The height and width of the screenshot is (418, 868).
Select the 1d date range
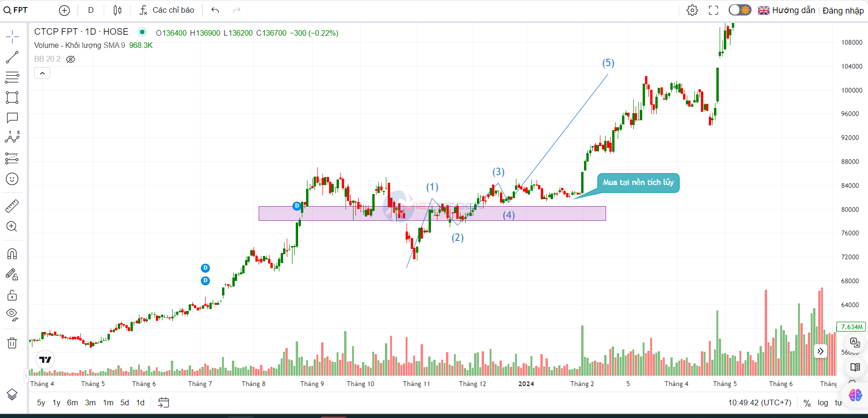click(x=140, y=403)
